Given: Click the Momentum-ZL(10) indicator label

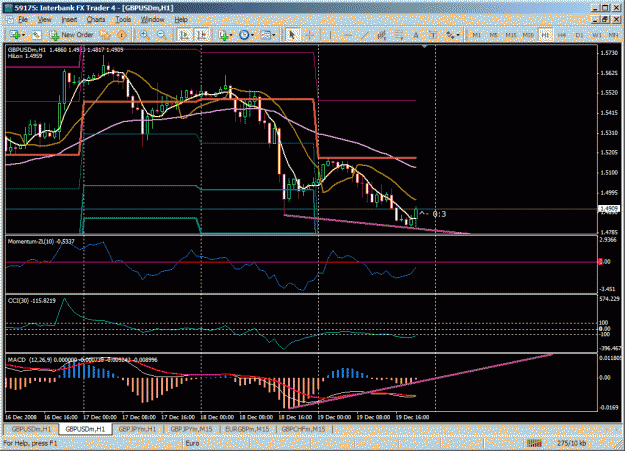Looking at the screenshot, I should pos(41,241).
